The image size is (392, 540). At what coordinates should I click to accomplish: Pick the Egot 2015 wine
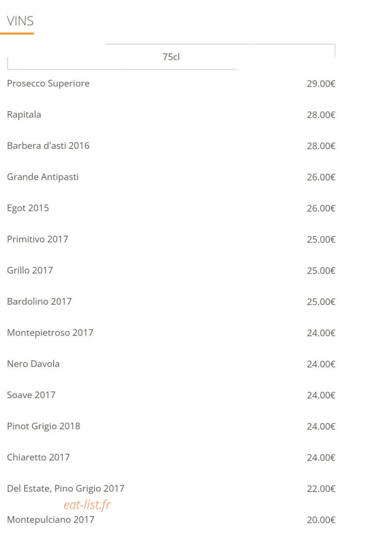point(28,208)
